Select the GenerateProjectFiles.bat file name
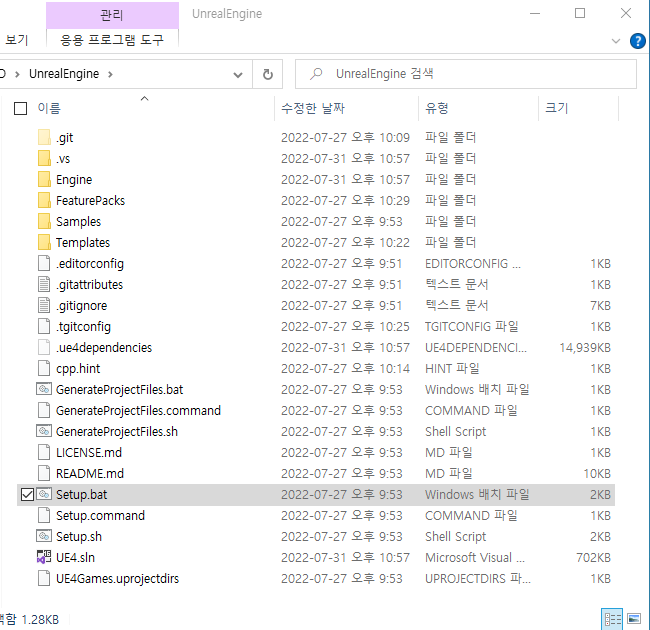Viewport: 650px width, 630px height. tap(119, 389)
